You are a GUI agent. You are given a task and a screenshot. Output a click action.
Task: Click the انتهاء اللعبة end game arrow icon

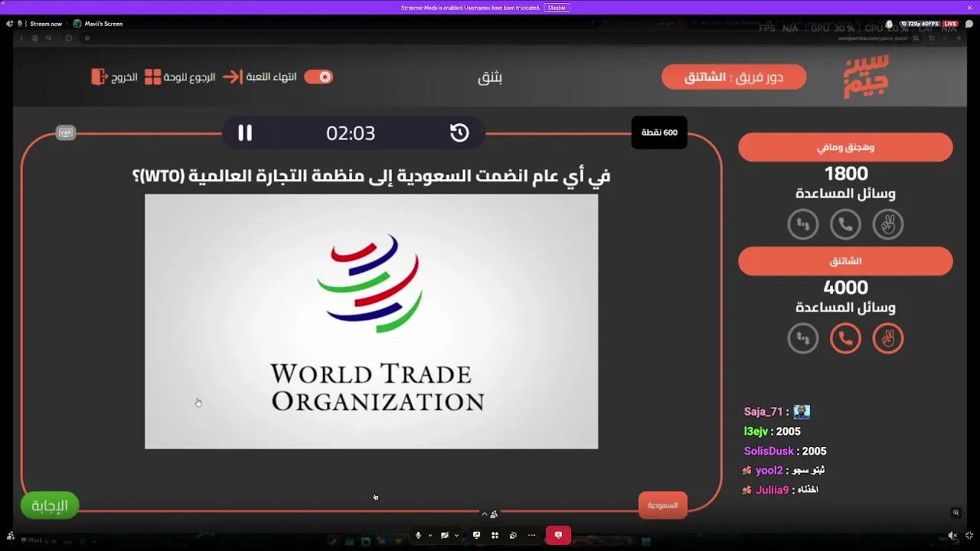(233, 77)
